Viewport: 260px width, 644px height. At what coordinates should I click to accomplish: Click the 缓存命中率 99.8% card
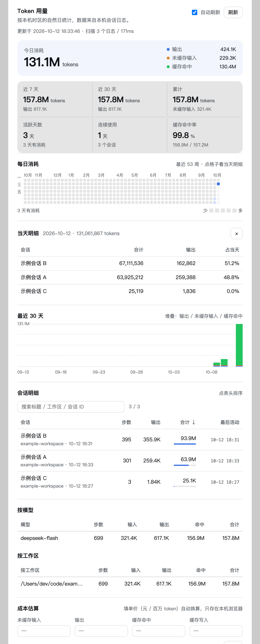tap(205, 135)
